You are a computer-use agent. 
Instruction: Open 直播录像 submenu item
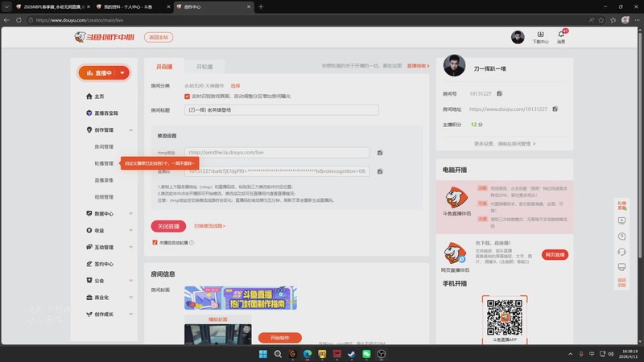point(104,180)
